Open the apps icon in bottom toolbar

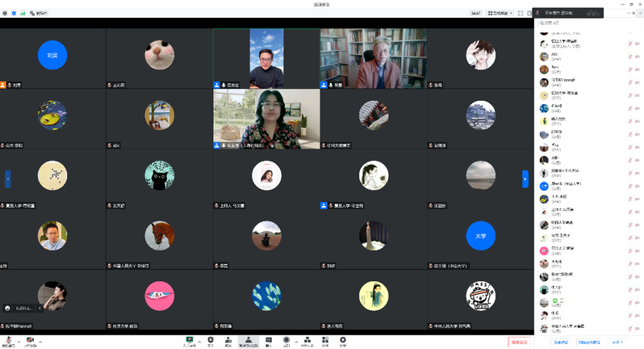pyautogui.click(x=324, y=341)
